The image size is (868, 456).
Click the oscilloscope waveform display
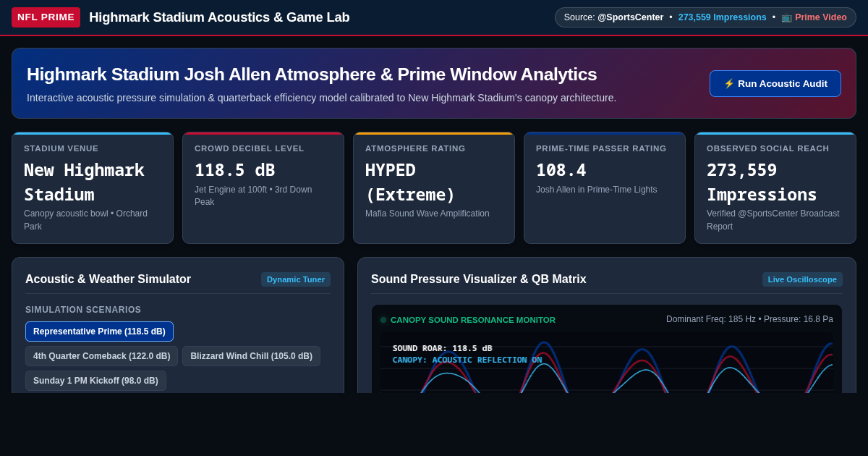(x=606, y=363)
